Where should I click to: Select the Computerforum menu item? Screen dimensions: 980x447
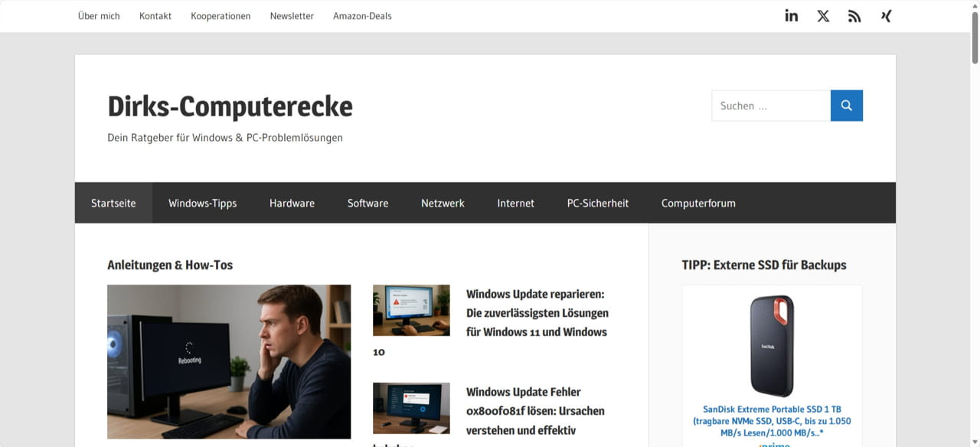(x=698, y=203)
